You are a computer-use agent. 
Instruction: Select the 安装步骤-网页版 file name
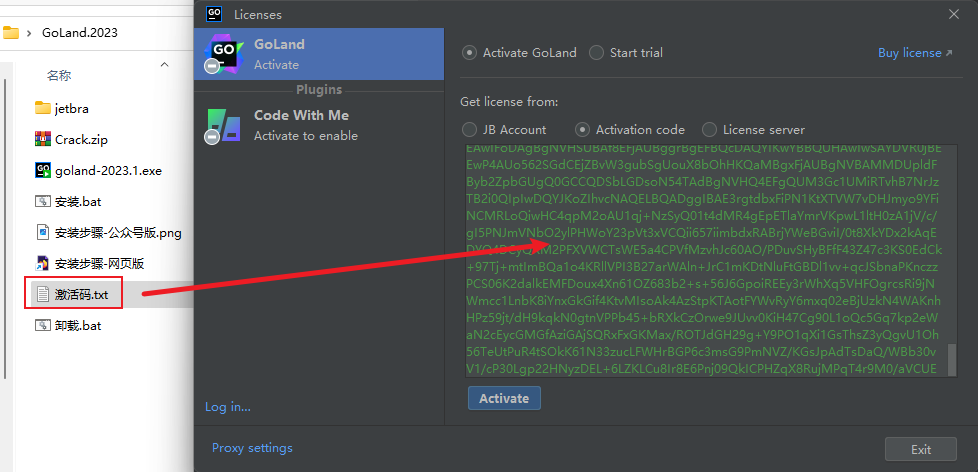tap(100, 264)
